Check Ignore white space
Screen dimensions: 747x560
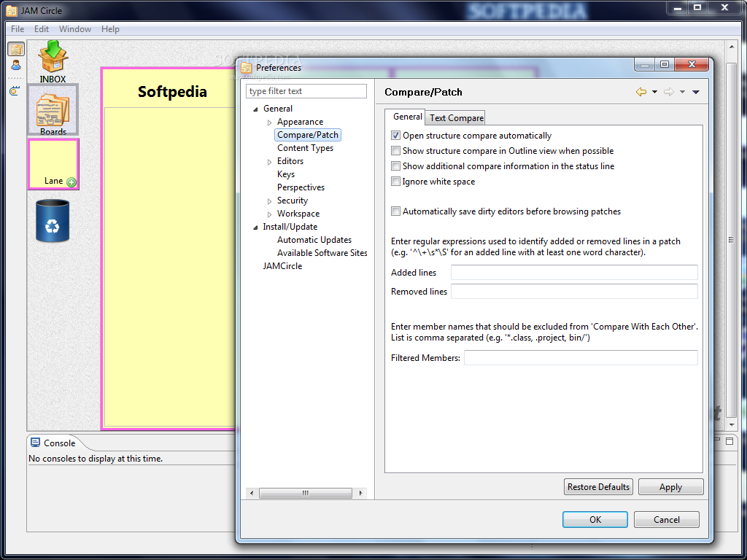[x=395, y=182]
